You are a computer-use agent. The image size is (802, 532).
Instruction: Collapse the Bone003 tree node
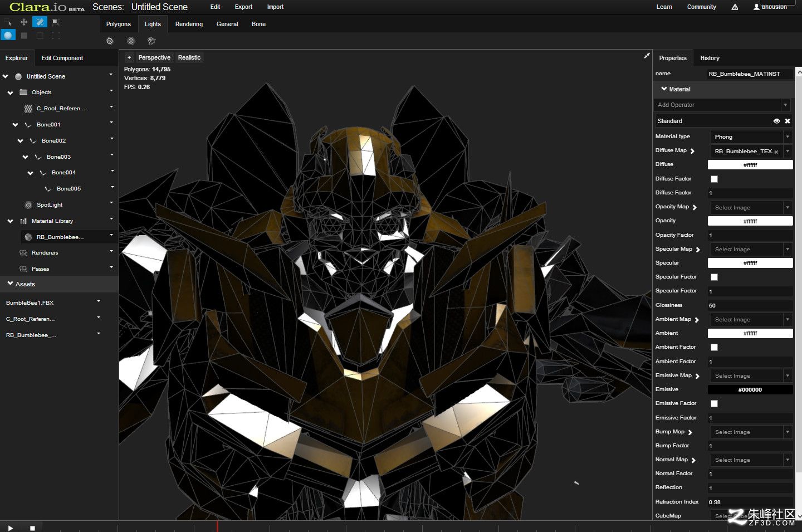(x=25, y=157)
